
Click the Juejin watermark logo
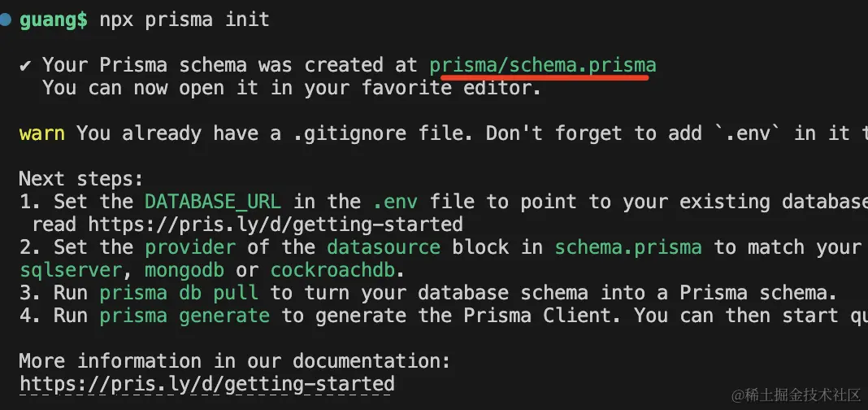(739, 395)
